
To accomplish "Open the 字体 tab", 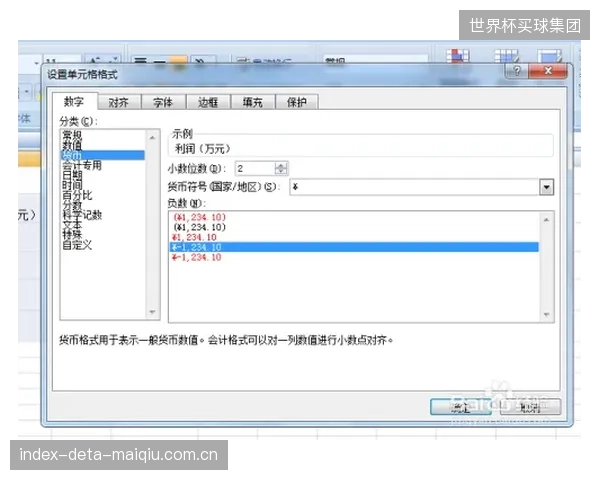I will [x=163, y=102].
